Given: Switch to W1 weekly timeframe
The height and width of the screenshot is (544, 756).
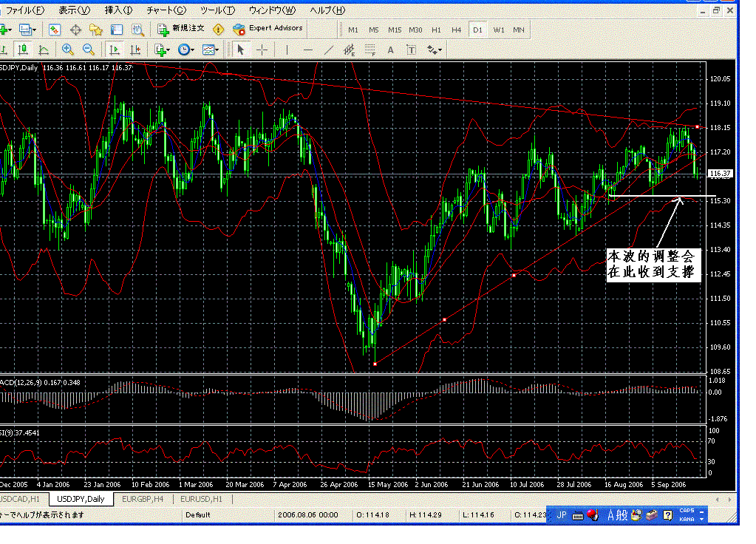Looking at the screenshot, I should click(x=499, y=30).
